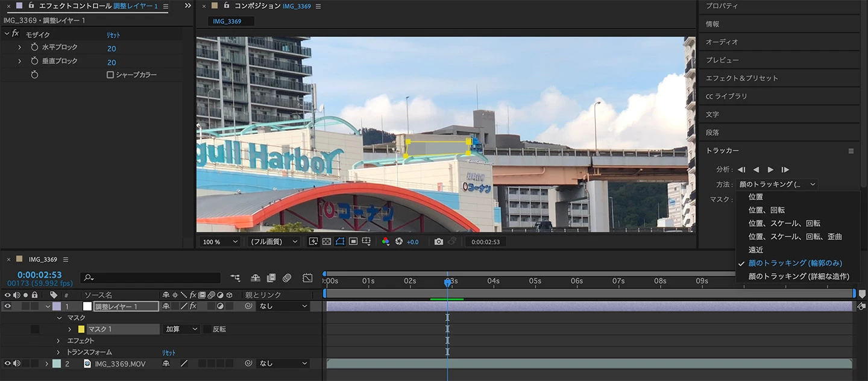
Task: Open grid and guide options icon
Action: click(x=366, y=241)
